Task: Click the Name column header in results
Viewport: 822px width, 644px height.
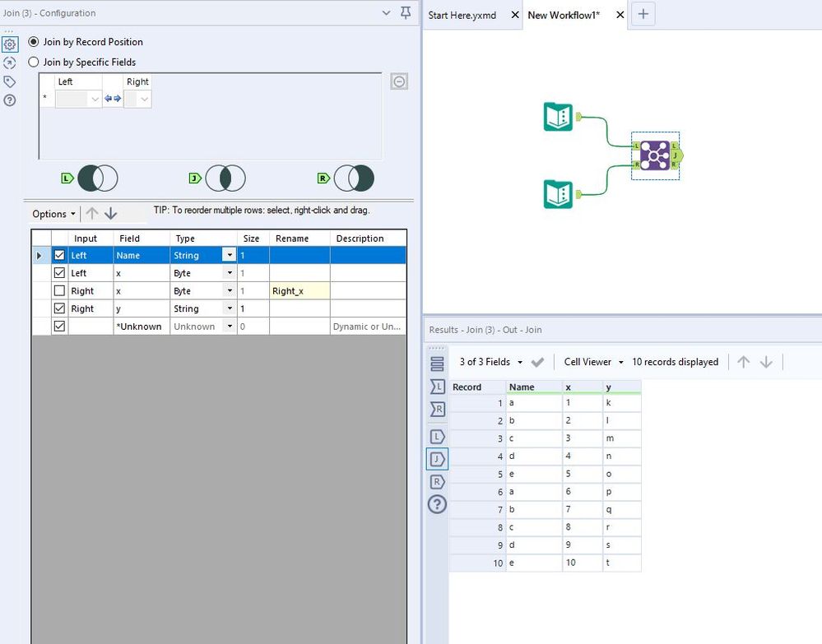Action: (x=534, y=387)
